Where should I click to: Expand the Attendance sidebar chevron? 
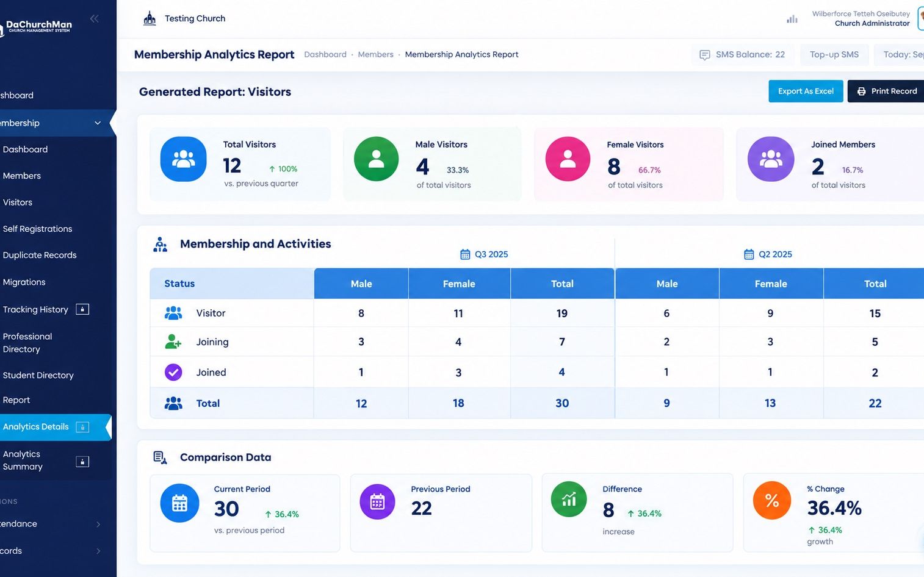[x=98, y=524]
